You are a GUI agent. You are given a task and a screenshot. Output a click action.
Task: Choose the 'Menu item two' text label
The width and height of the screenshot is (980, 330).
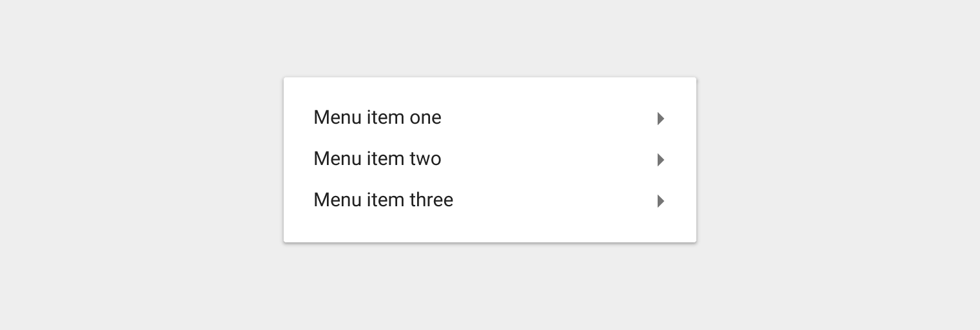tap(377, 159)
